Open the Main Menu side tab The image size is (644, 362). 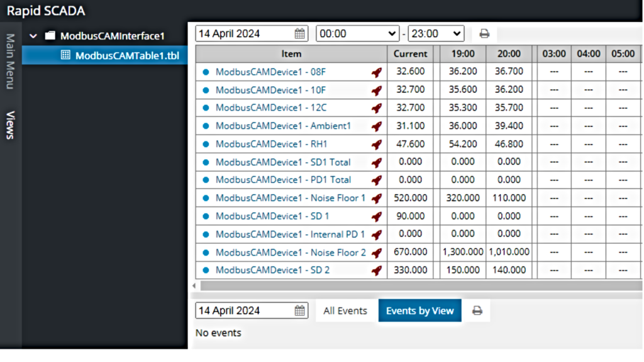[10, 61]
